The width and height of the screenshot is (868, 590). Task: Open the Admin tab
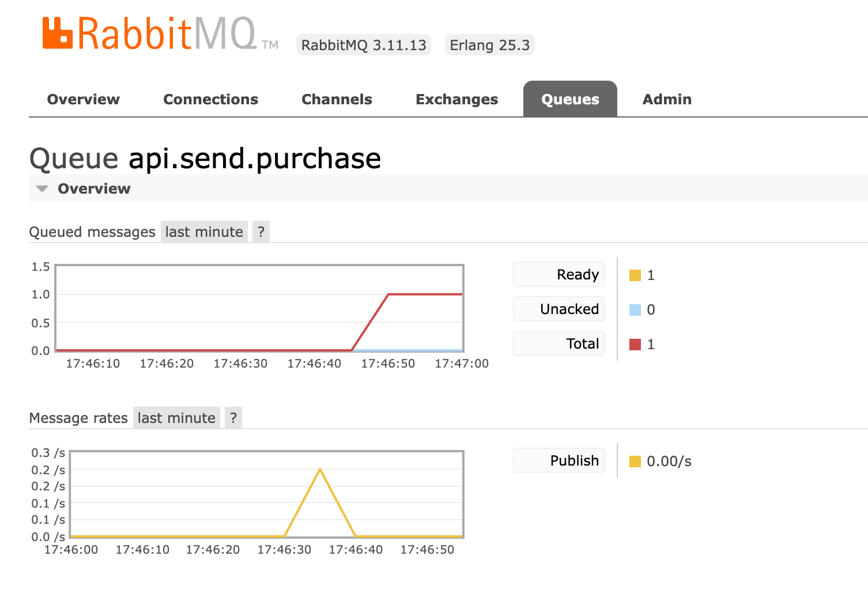[x=667, y=99]
